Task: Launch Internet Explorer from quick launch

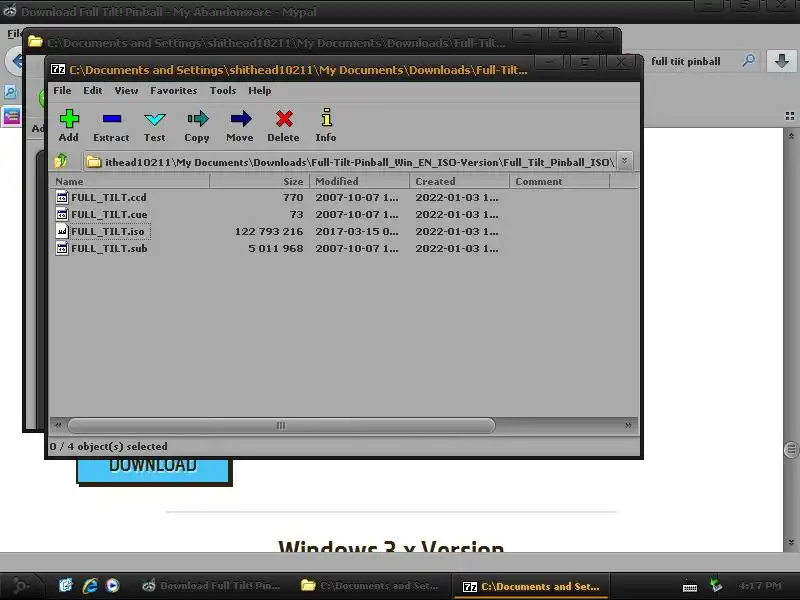Action: 90,586
